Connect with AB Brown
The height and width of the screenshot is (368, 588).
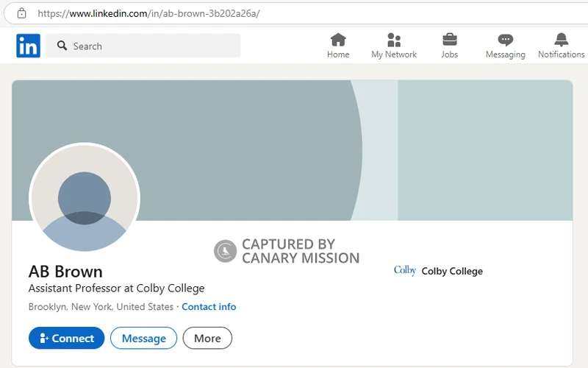pos(66,338)
